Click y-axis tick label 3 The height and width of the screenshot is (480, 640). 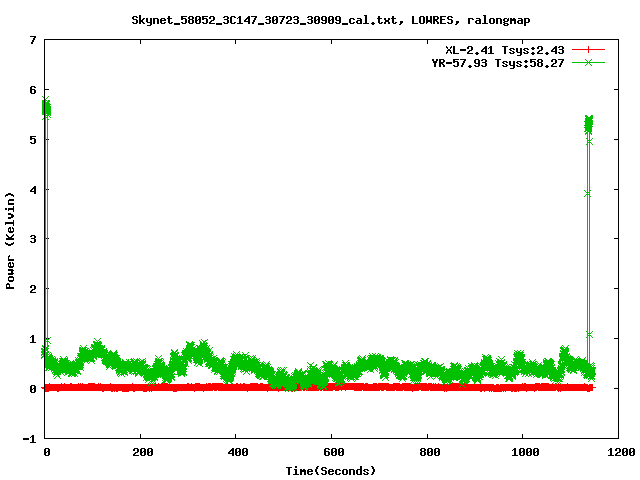coord(33,239)
